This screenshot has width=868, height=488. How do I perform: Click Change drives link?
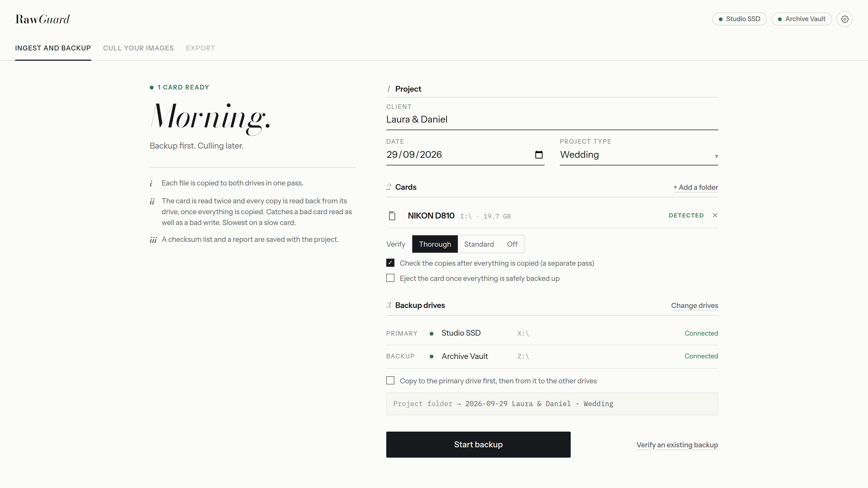click(694, 306)
